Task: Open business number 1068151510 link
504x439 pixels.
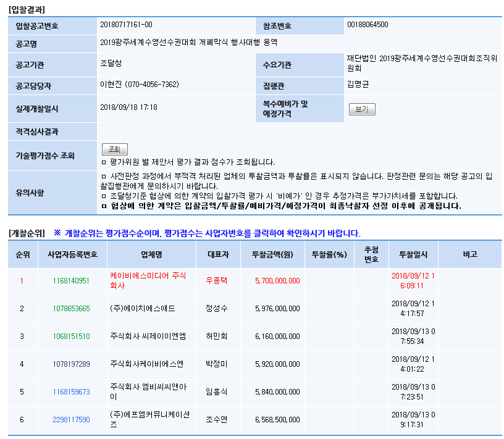Action: pyautogui.click(x=72, y=337)
